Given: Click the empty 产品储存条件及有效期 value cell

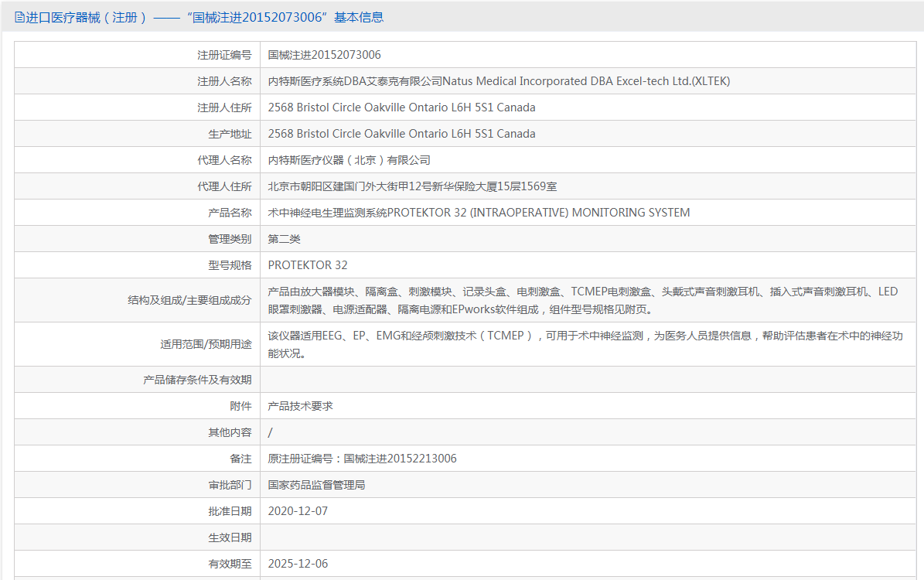Looking at the screenshot, I should coord(588,380).
